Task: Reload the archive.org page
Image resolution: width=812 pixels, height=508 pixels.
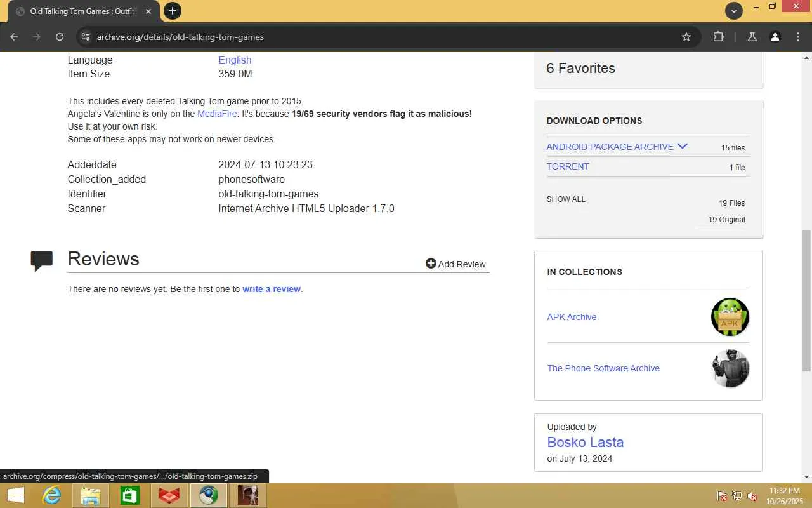Action: click(x=60, y=37)
